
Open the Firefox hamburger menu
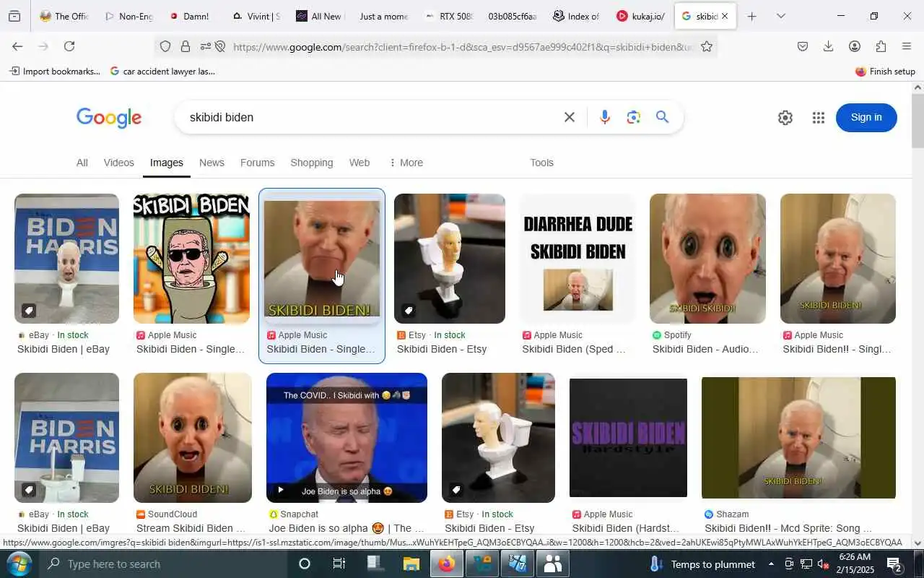(x=907, y=46)
